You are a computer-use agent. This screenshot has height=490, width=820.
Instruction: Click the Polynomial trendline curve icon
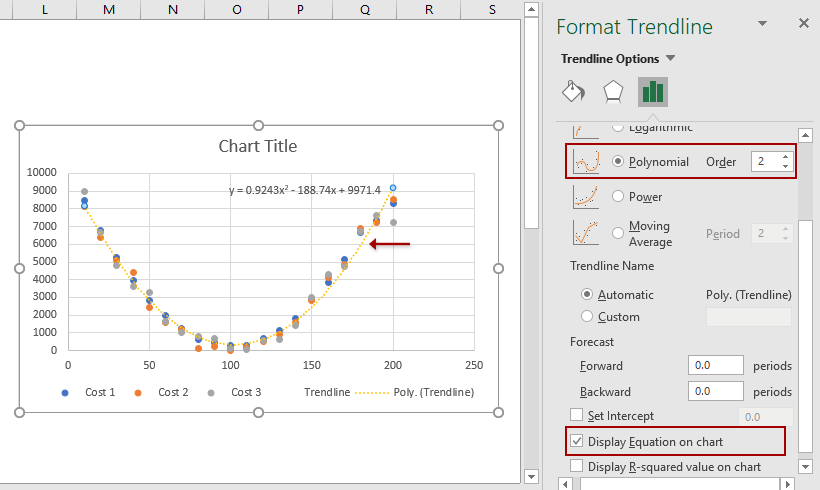click(586, 162)
